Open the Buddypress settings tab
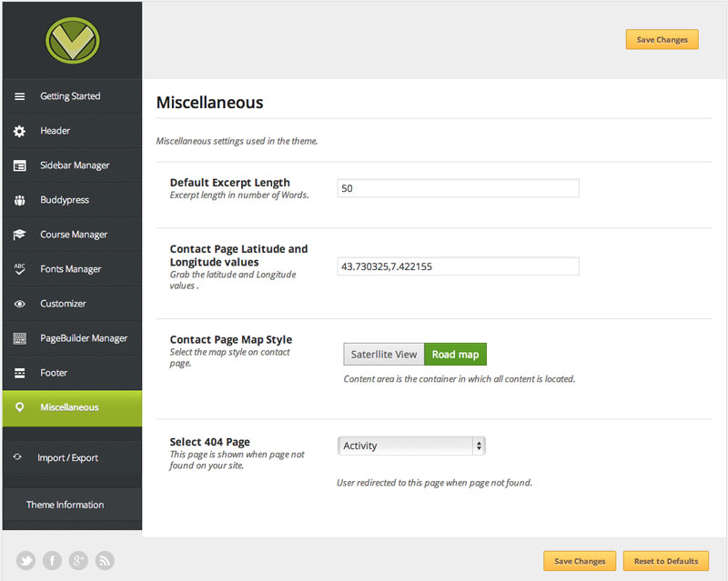728x581 pixels. click(73, 200)
